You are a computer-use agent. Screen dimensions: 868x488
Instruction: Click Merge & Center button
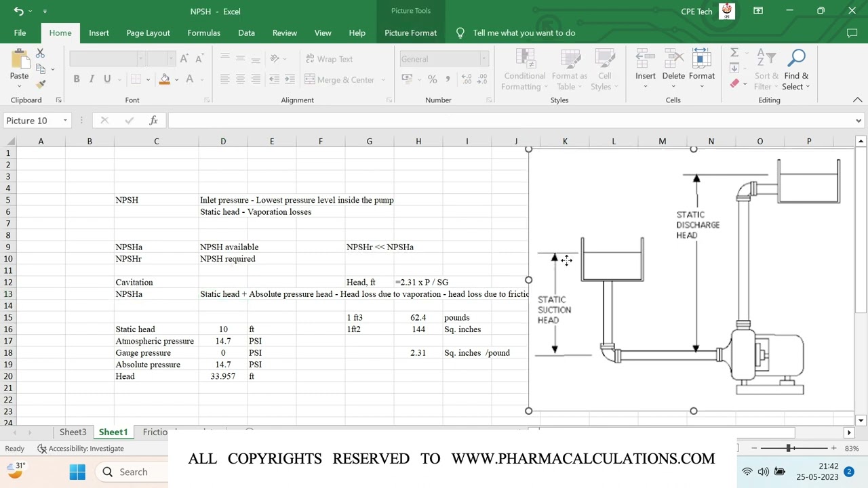click(x=340, y=79)
